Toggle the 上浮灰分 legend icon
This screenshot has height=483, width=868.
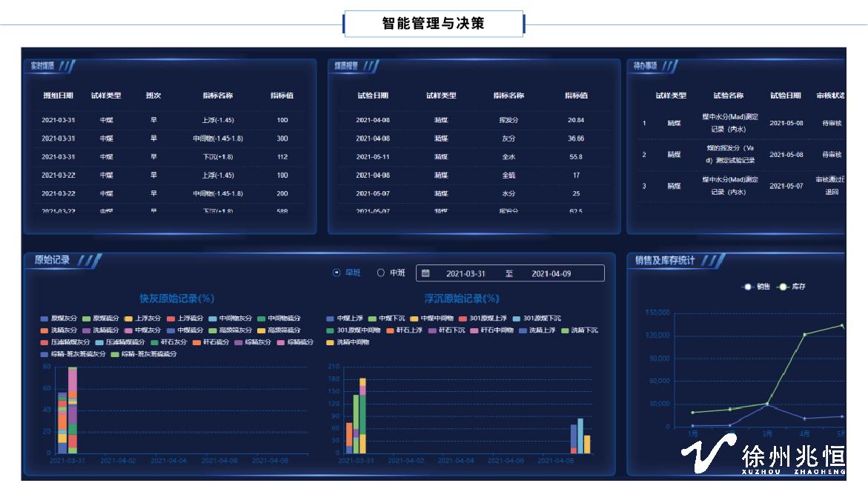coord(128,319)
